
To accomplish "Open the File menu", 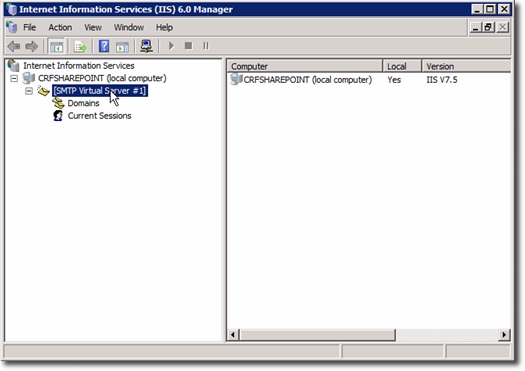I will [x=29, y=27].
